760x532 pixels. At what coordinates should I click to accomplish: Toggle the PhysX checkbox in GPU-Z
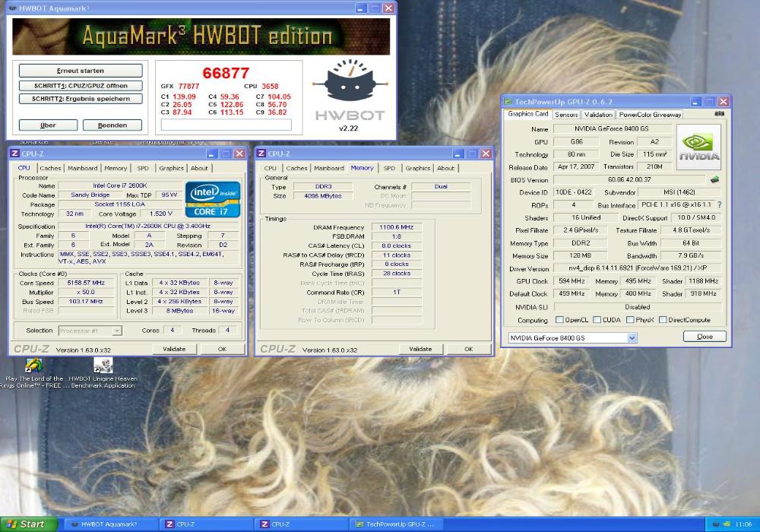tap(630, 320)
